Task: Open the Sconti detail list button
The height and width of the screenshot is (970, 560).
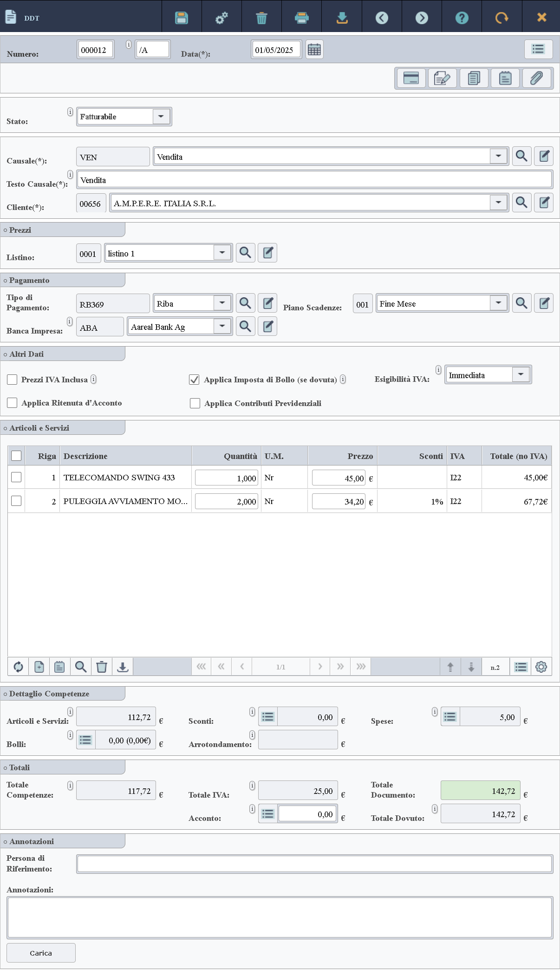Action: [x=268, y=717]
